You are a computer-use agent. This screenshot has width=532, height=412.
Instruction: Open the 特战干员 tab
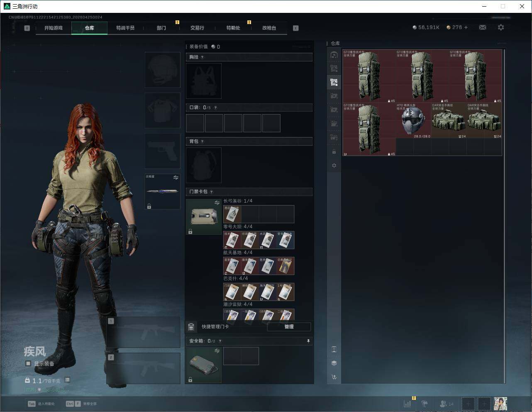click(x=125, y=28)
